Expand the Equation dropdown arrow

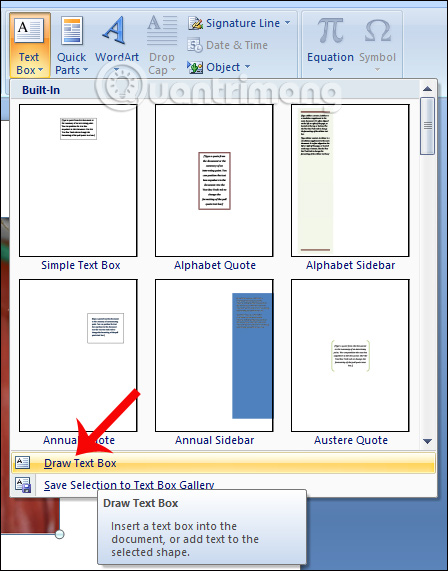click(330, 70)
